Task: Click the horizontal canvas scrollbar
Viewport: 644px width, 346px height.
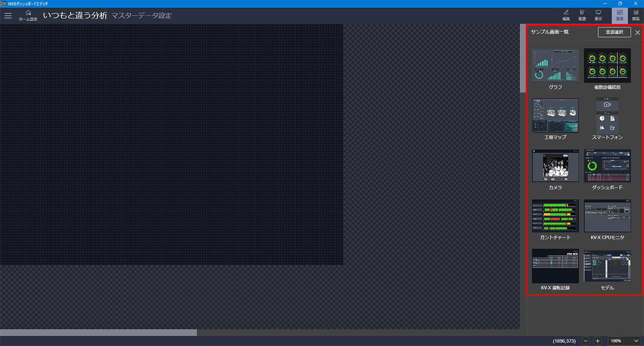Action: pos(99,332)
